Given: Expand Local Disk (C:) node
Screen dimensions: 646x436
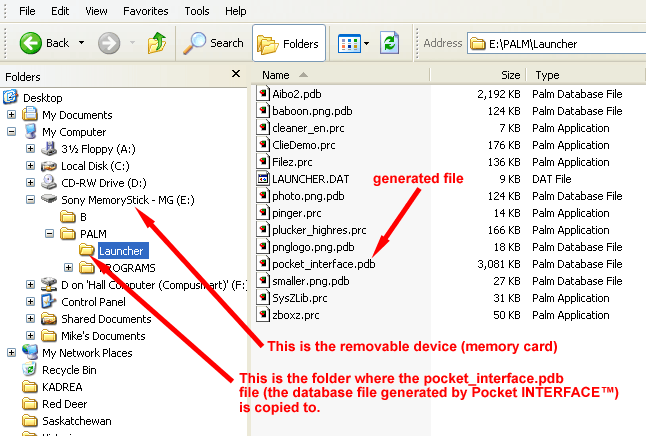Looking at the screenshot, I should pos(30,166).
